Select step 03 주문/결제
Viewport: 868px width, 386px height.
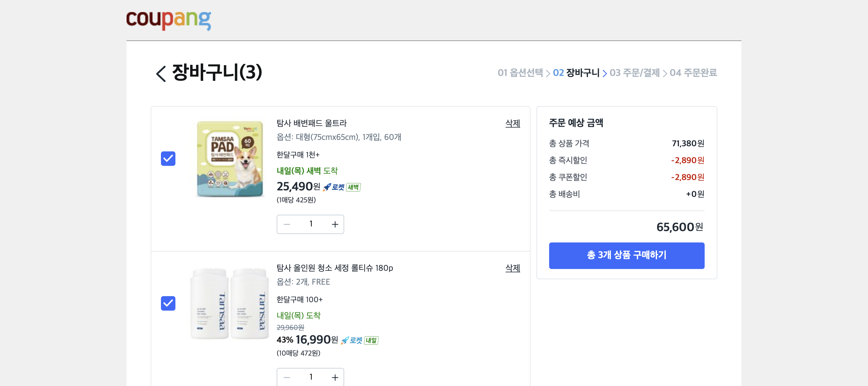click(634, 72)
